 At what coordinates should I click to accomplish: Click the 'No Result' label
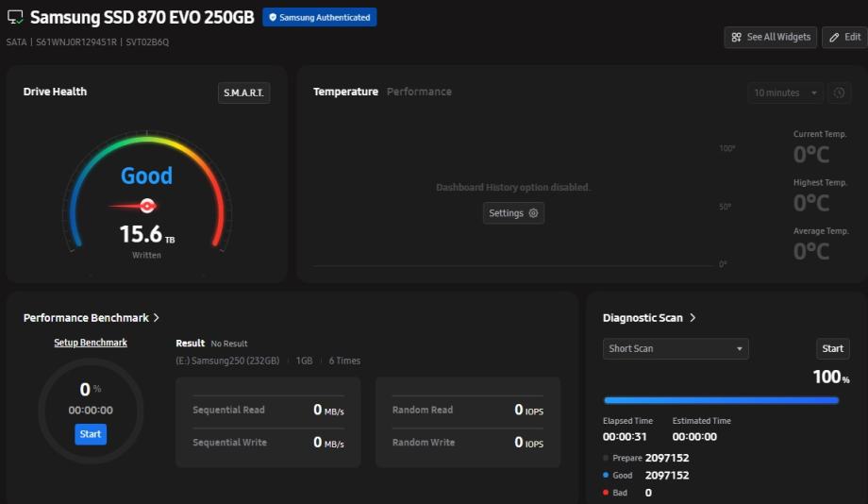click(x=229, y=344)
